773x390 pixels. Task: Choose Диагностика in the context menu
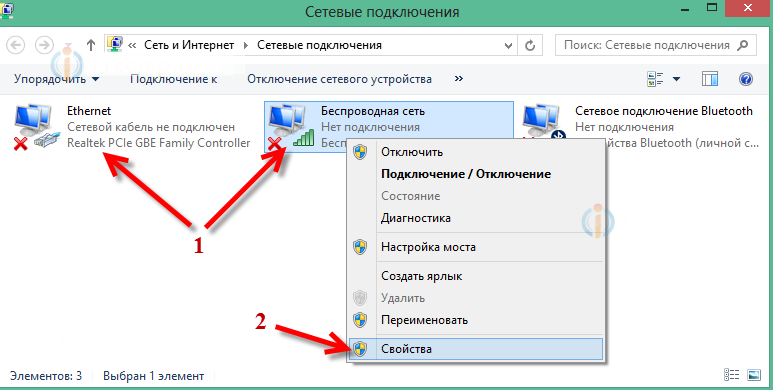point(475,217)
